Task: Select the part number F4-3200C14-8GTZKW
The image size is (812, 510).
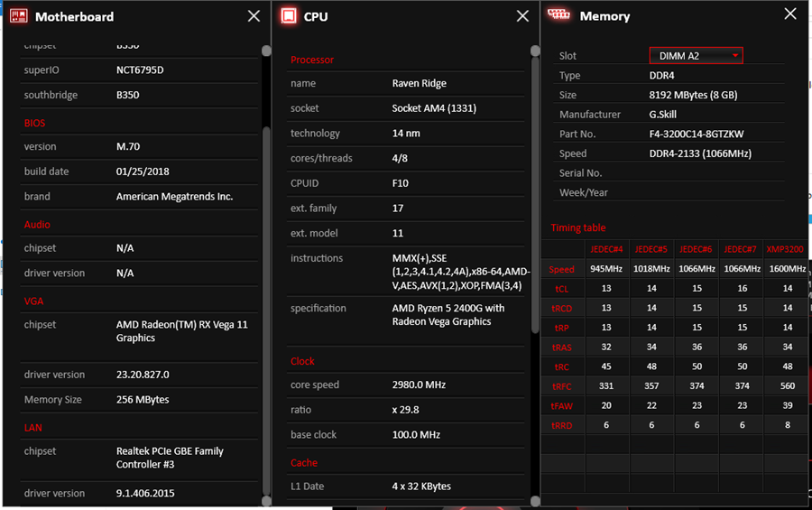Action: click(697, 134)
